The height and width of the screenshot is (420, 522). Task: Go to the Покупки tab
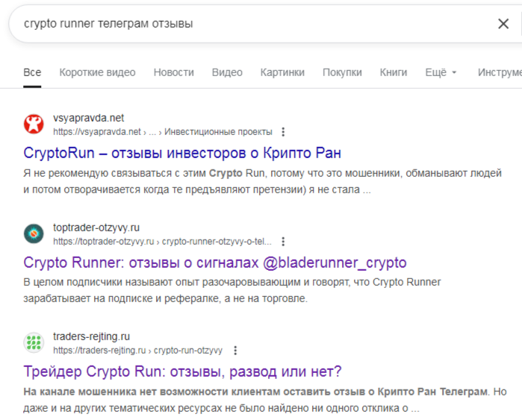point(342,72)
